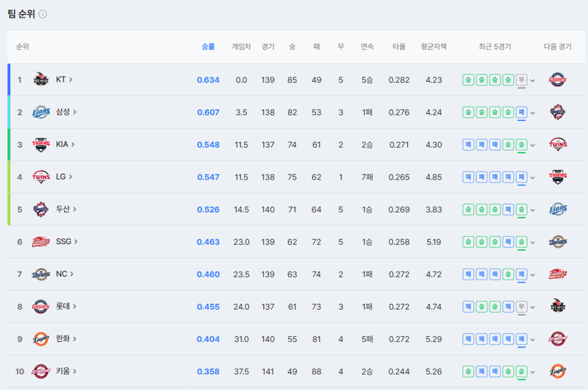Click NC's next opponent Landers logo

click(558, 274)
